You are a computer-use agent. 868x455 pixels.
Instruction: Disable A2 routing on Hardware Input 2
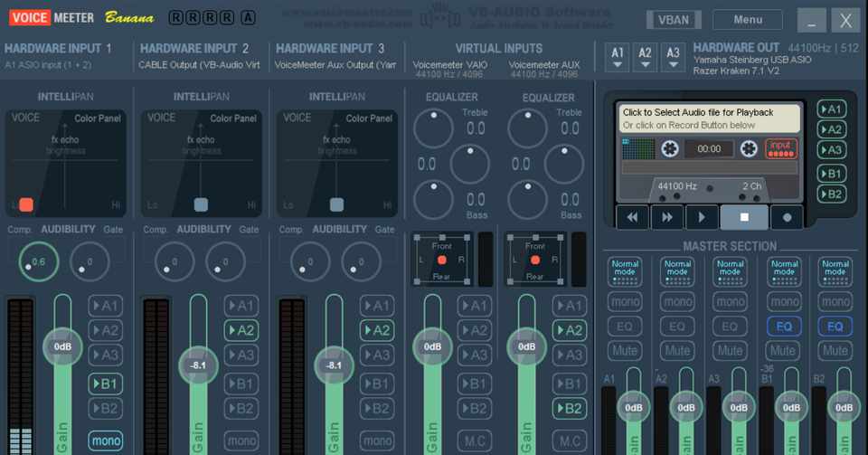(241, 330)
